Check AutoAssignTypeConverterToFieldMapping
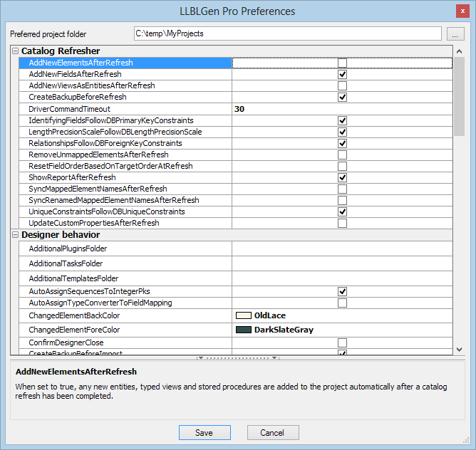Image resolution: width=476 pixels, height=450 pixels. point(342,303)
